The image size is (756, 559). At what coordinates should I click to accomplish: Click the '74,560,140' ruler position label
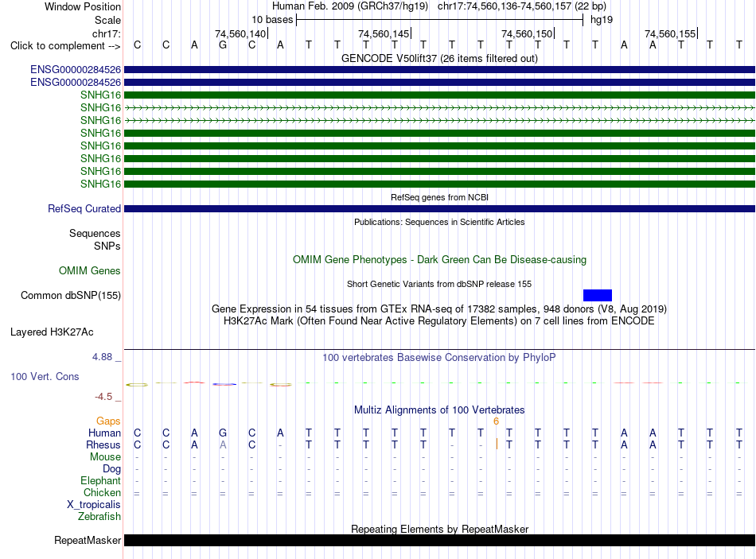[240, 33]
